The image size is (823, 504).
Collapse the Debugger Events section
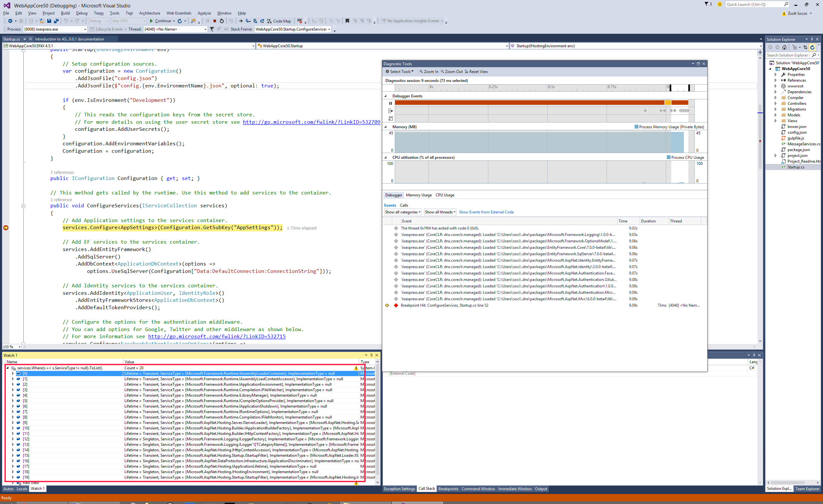[385, 96]
